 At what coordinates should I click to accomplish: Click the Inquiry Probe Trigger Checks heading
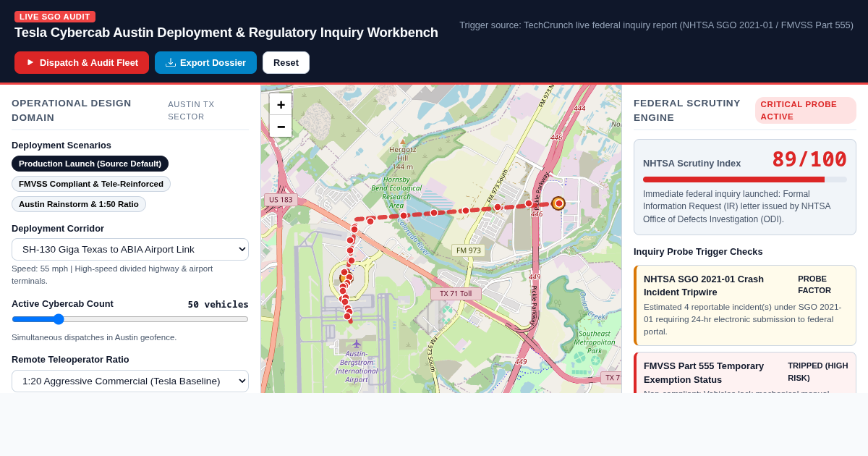pos(698,251)
